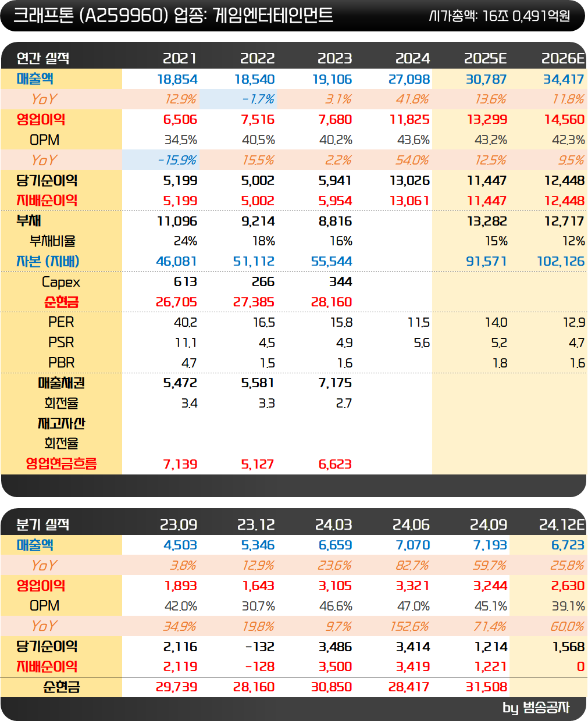Click the 분기 실적 header label
The image size is (588, 721).
(43, 524)
